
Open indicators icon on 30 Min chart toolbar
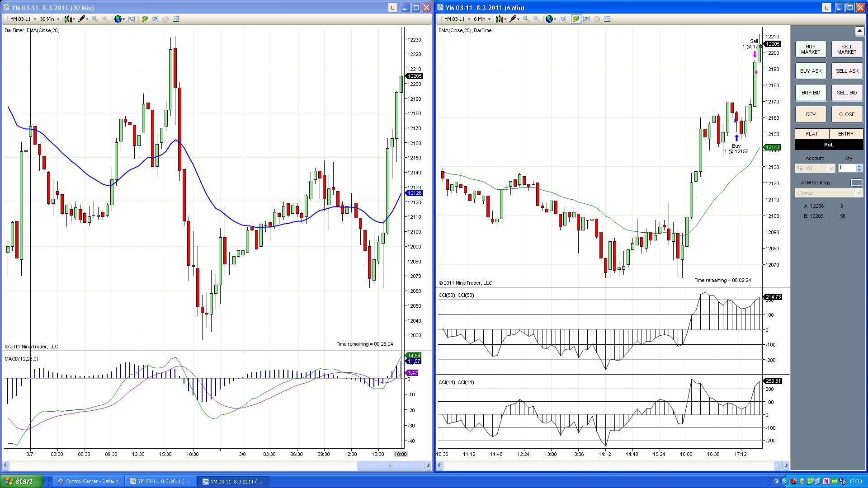(x=155, y=19)
